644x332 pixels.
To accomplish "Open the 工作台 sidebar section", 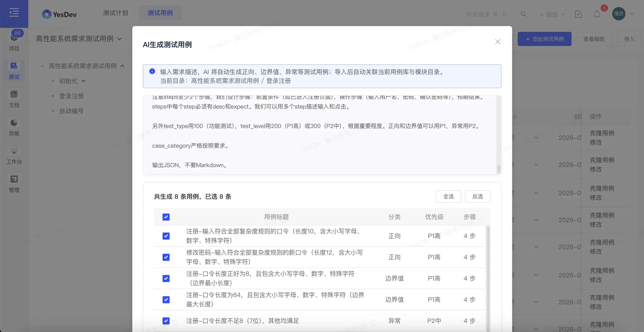I will pos(14,156).
